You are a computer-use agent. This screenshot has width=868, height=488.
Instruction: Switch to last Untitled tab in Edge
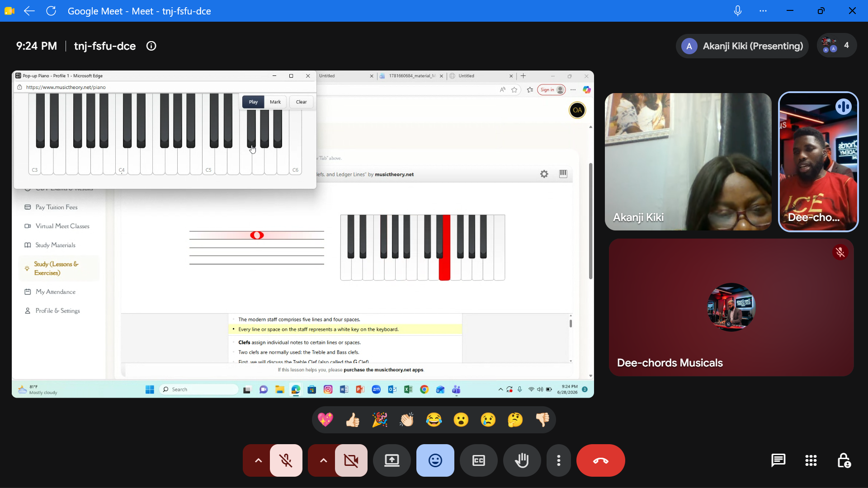(x=481, y=76)
